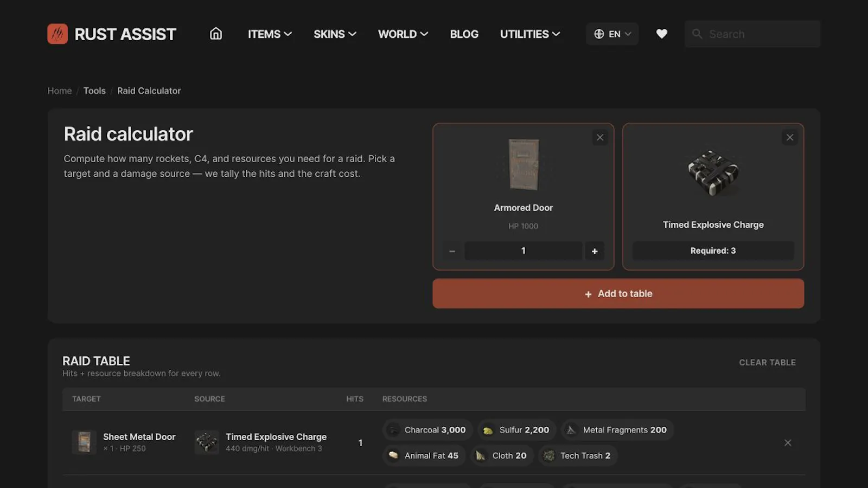Click the Armored Door image

point(524,164)
